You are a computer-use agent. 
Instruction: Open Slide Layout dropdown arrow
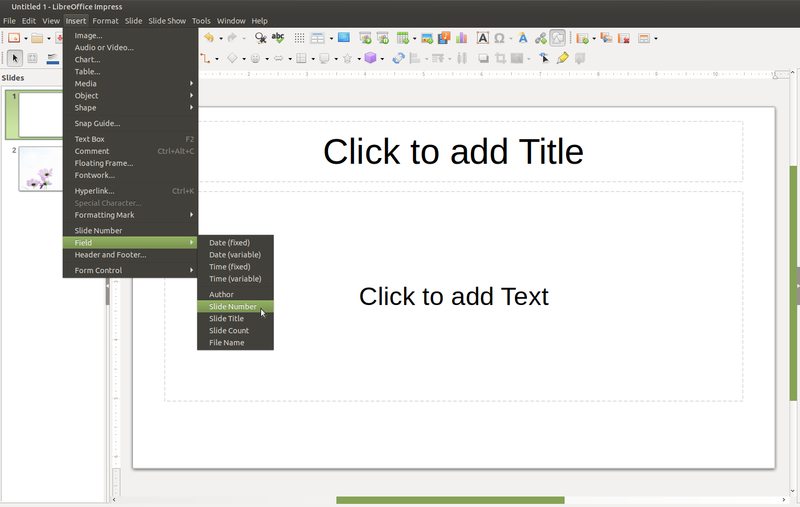656,39
